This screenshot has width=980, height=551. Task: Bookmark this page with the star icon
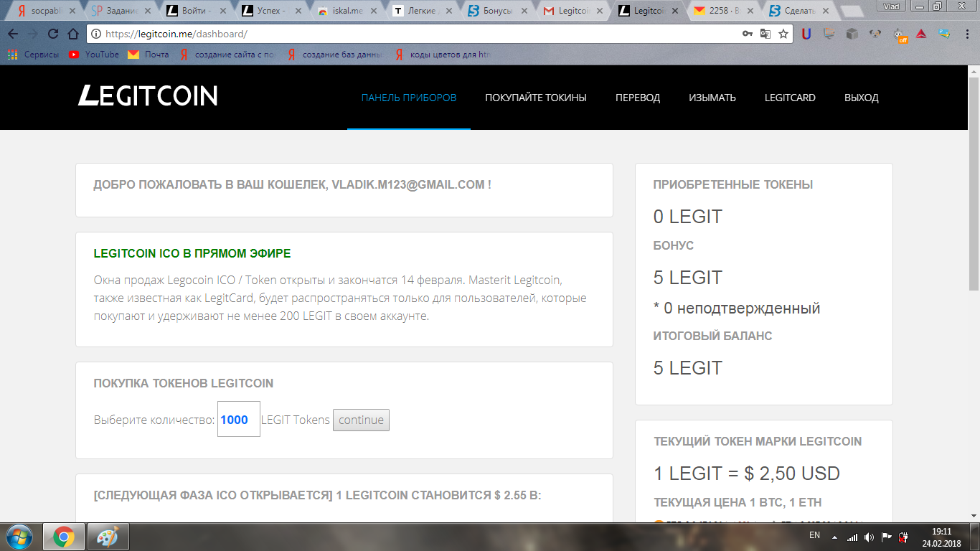click(783, 34)
